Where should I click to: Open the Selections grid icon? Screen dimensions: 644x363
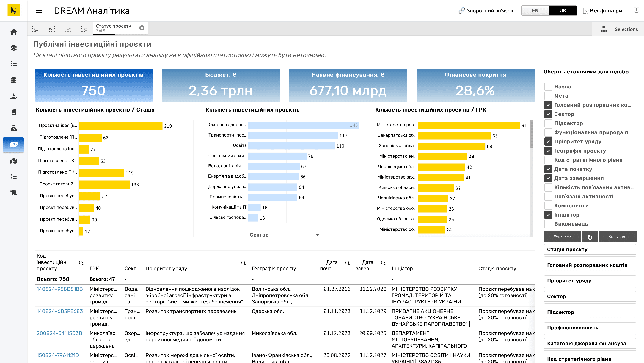[x=604, y=29]
